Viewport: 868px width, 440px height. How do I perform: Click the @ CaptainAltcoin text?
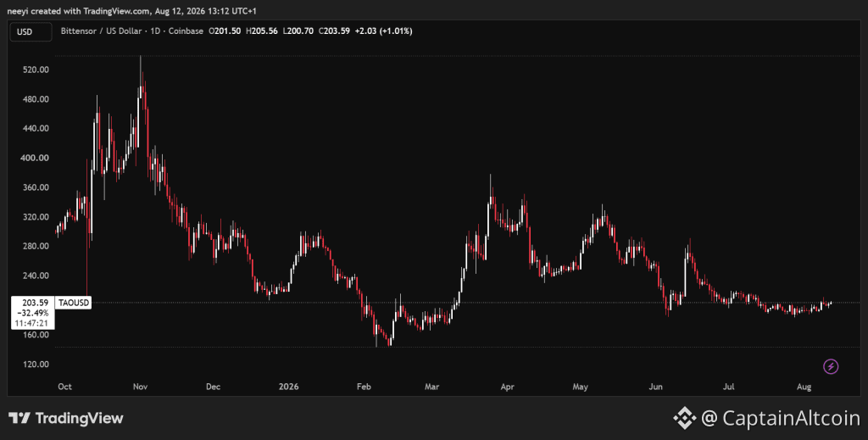(781, 419)
